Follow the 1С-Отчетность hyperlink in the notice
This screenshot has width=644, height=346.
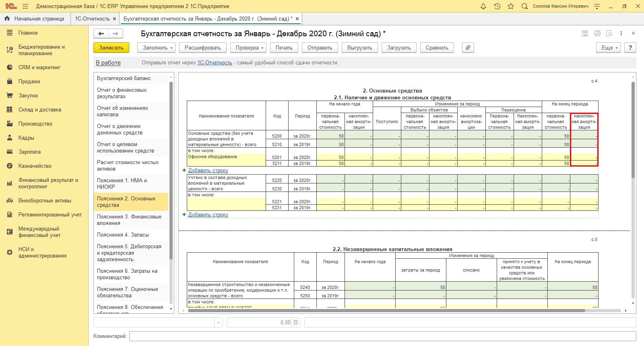pos(215,62)
